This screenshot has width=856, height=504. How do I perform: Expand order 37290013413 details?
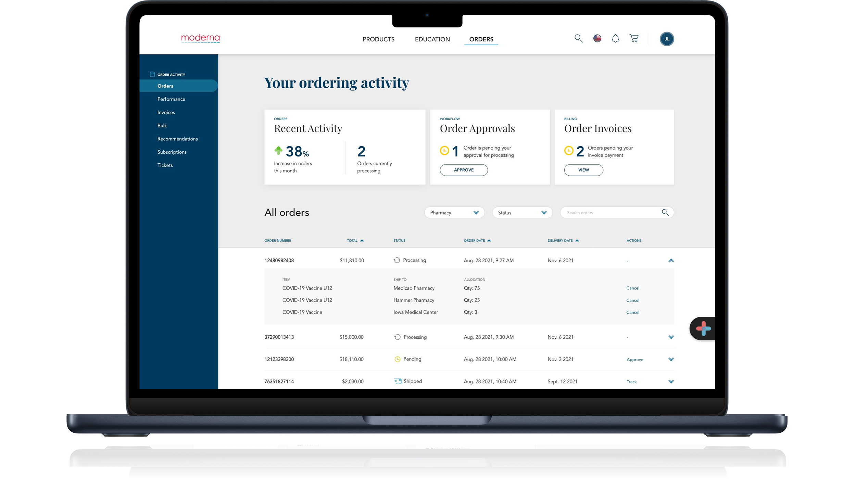671,337
